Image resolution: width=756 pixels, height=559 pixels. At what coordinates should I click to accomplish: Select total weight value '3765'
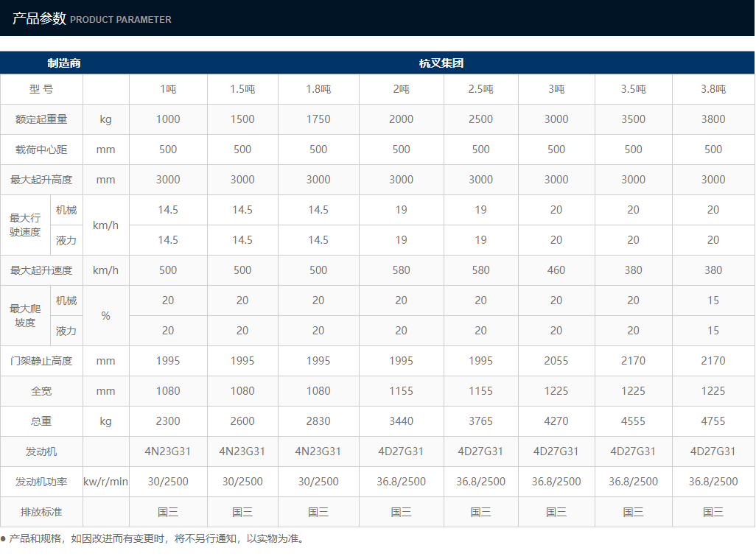pos(480,421)
